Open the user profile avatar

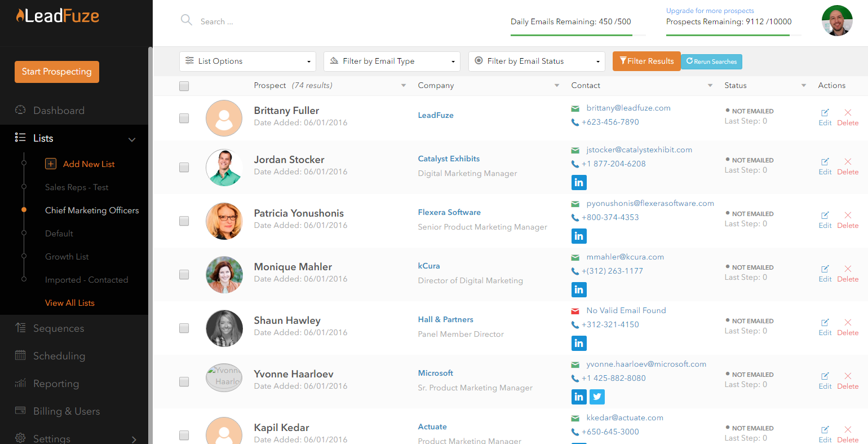coord(837,21)
